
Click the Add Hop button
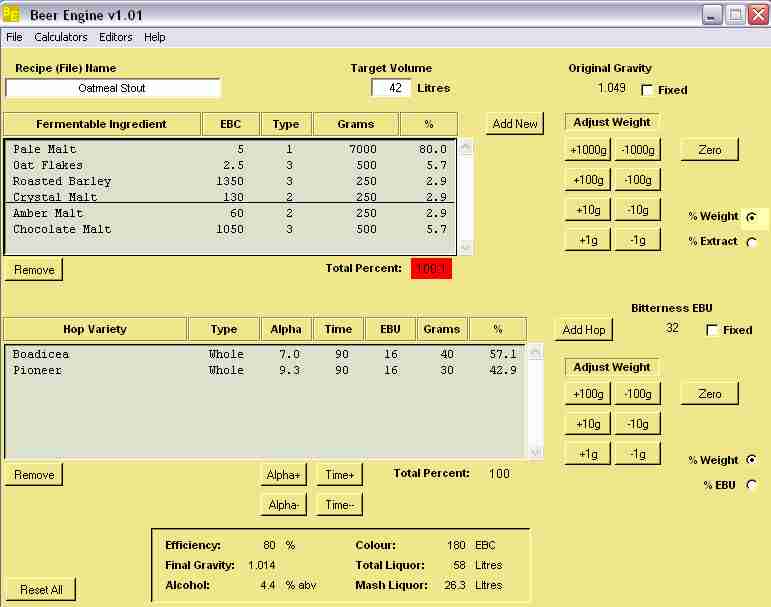pyautogui.click(x=584, y=330)
